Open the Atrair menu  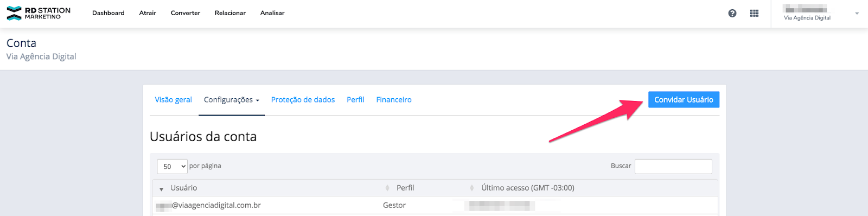(x=148, y=13)
